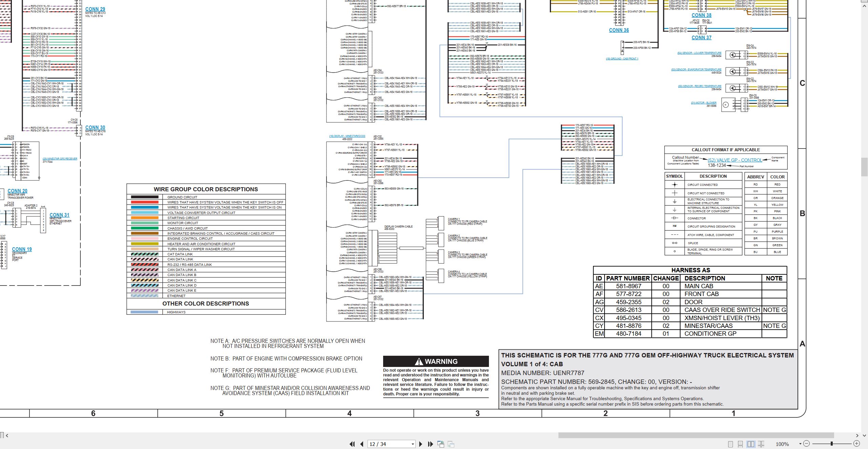Jump to the last page

point(431,444)
